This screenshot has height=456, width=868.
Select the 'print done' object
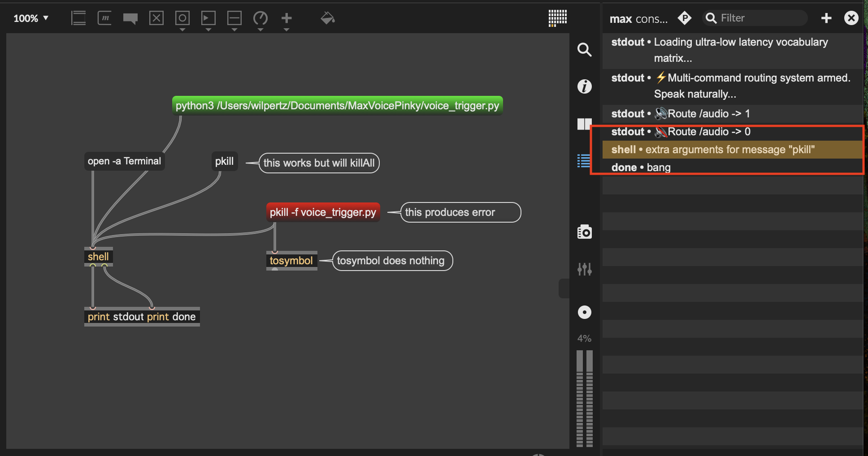[172, 317]
